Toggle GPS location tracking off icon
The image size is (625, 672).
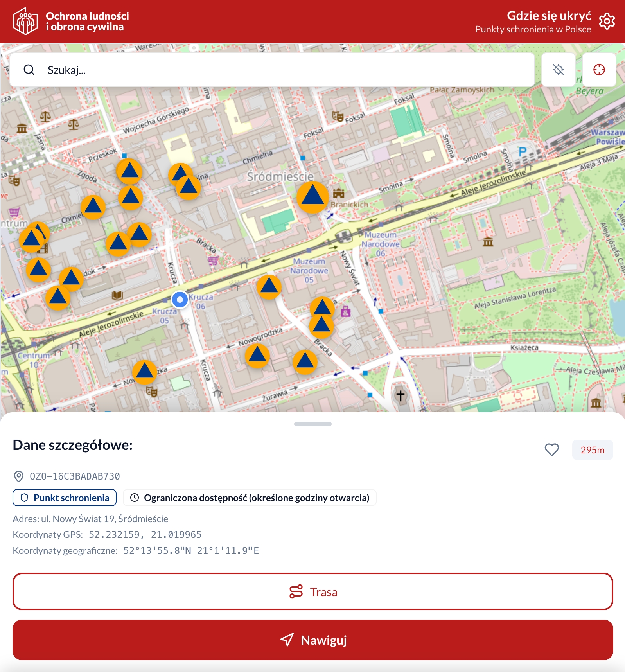tap(558, 70)
